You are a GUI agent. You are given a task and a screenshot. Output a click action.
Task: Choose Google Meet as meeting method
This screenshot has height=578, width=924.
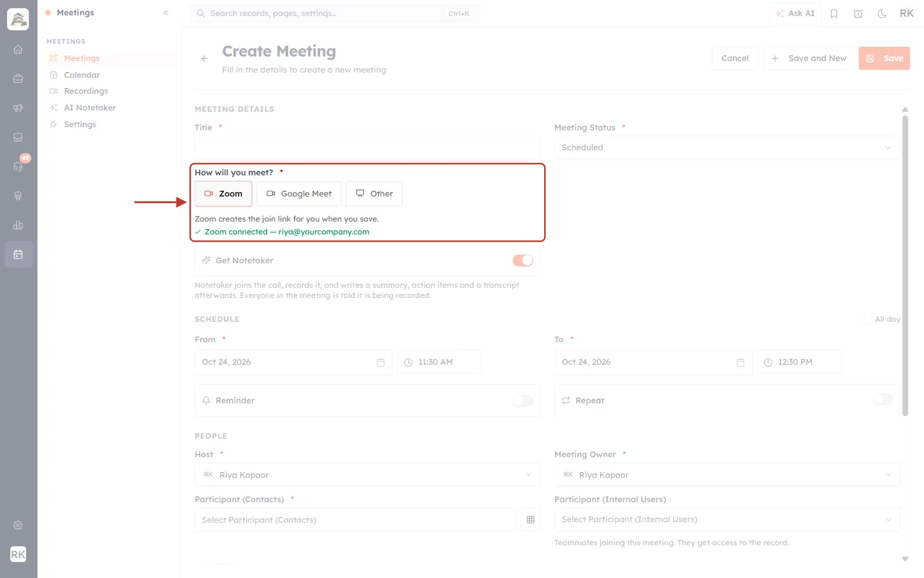point(299,194)
